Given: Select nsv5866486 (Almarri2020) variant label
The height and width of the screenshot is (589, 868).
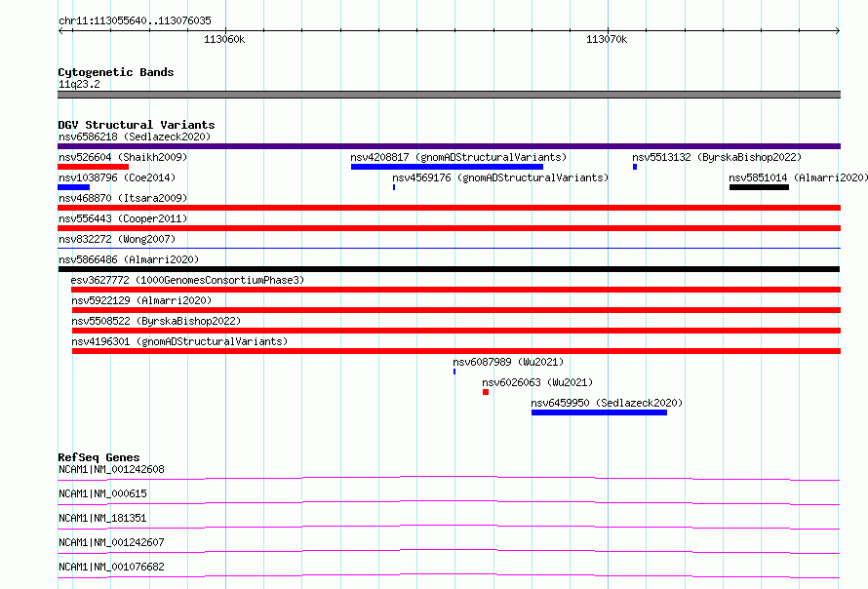Looking at the screenshot, I should pyautogui.click(x=129, y=259).
